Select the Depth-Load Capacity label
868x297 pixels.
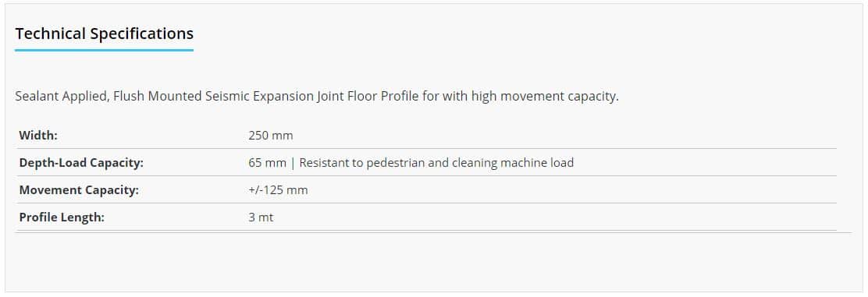click(81, 163)
